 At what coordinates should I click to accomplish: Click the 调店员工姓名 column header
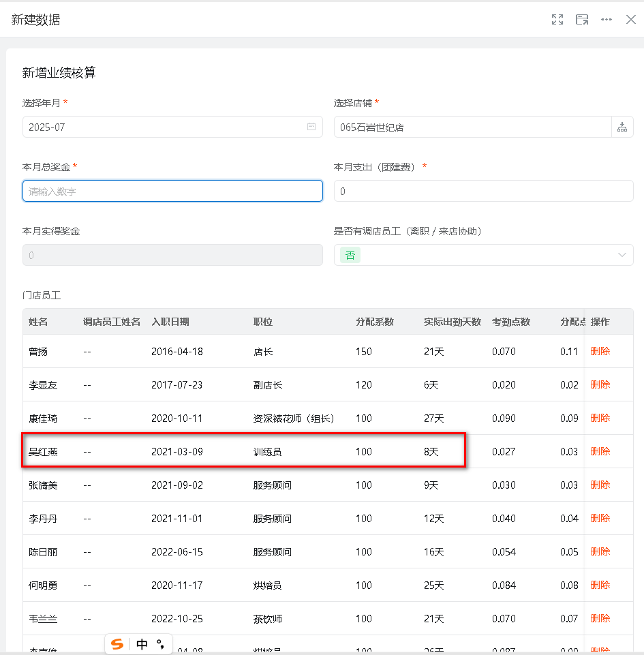(112, 322)
